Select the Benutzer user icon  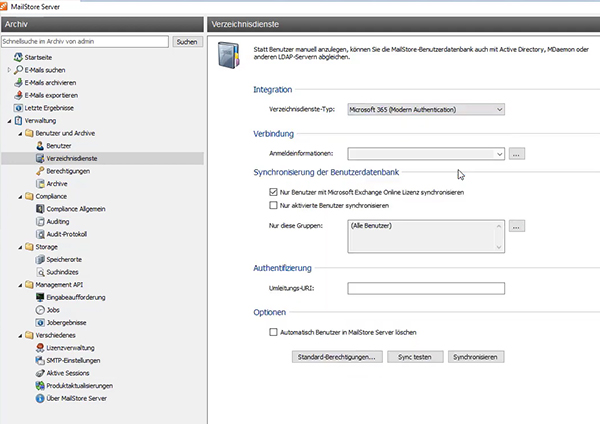[x=39, y=145]
